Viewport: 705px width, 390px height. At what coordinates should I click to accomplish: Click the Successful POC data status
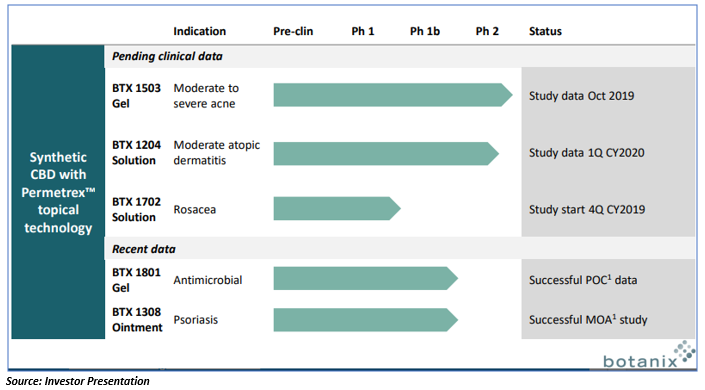583,280
